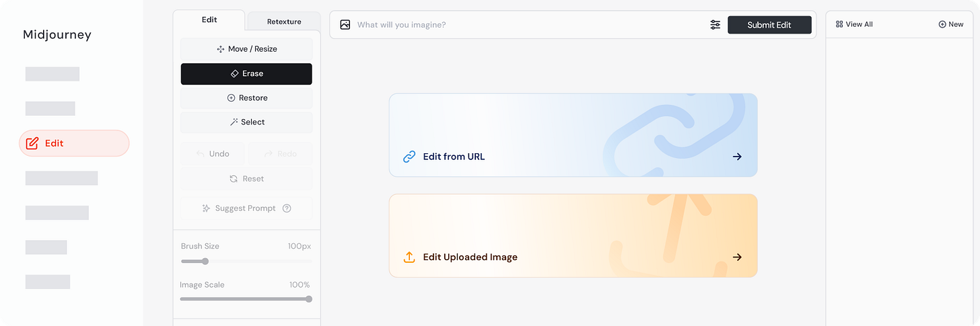Screen dimensions: 980x326
Task: Click the arrow on the Edit Uploaded Image card
Action: [x=737, y=257]
